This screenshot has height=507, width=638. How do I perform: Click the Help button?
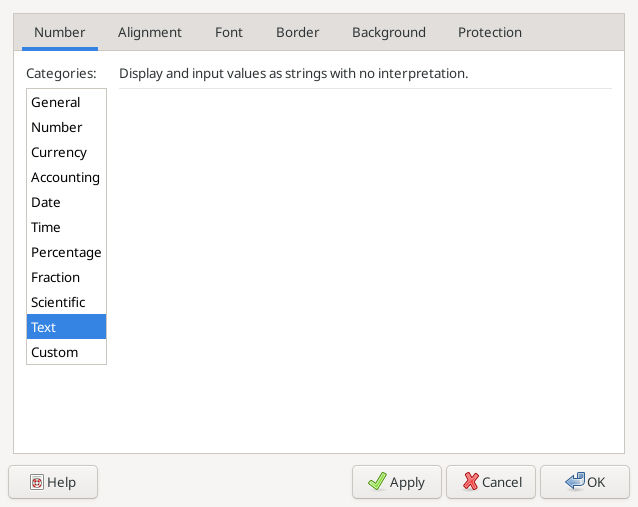[53, 482]
